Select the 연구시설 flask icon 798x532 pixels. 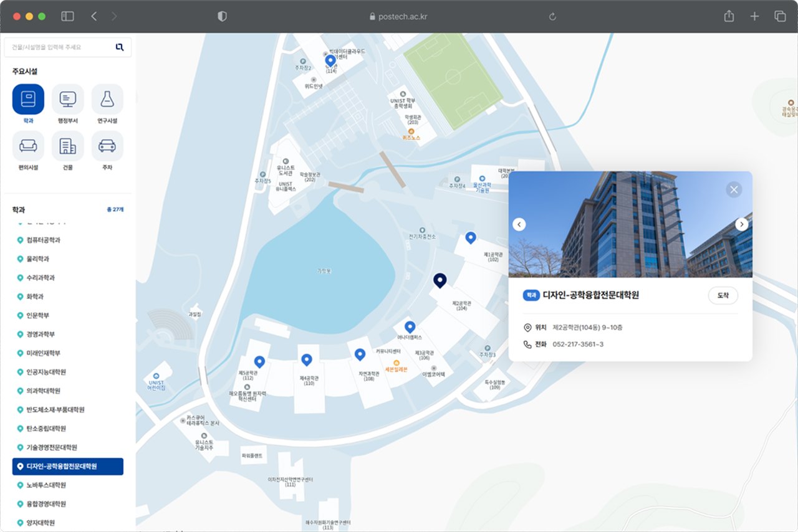pyautogui.click(x=107, y=100)
